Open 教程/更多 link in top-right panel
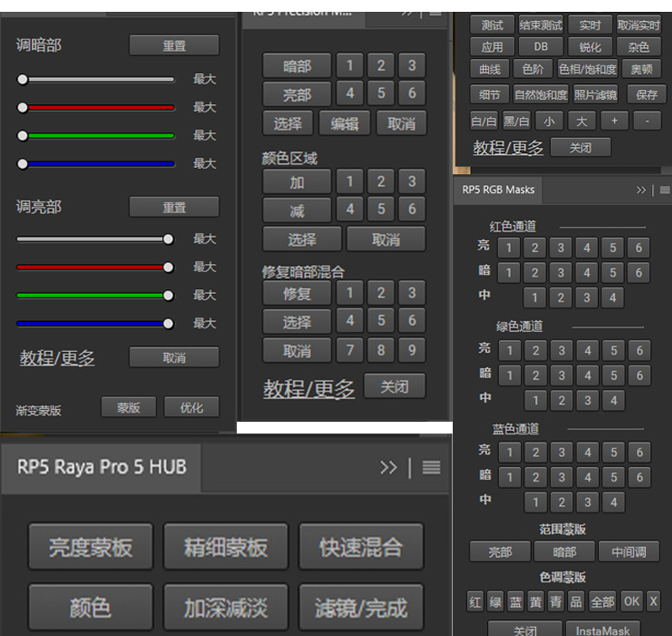The image size is (672, 636). click(x=508, y=148)
